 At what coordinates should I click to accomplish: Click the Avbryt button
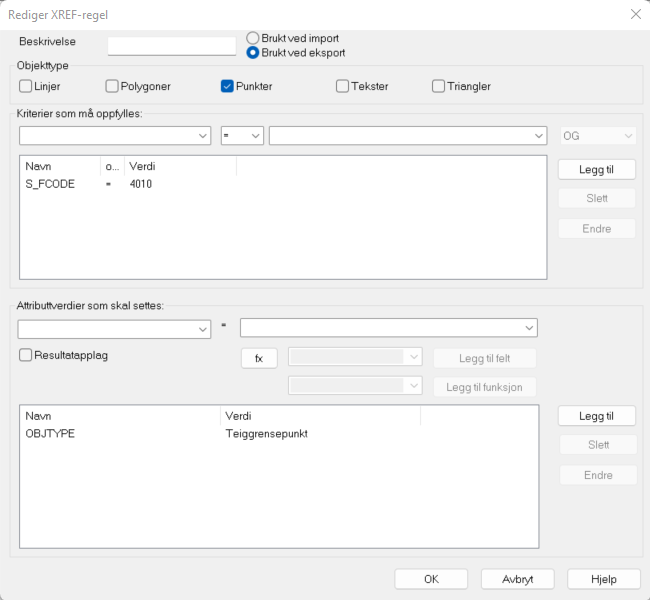coord(517,579)
